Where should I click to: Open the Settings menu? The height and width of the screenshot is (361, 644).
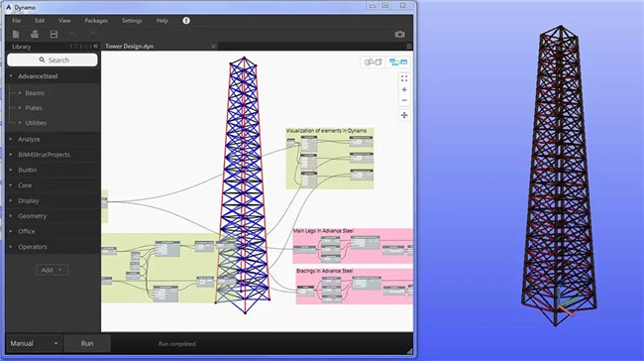pyautogui.click(x=132, y=21)
